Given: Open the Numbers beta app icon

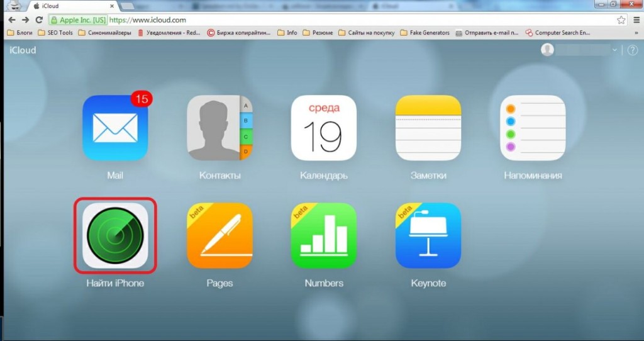Looking at the screenshot, I should coord(324,235).
